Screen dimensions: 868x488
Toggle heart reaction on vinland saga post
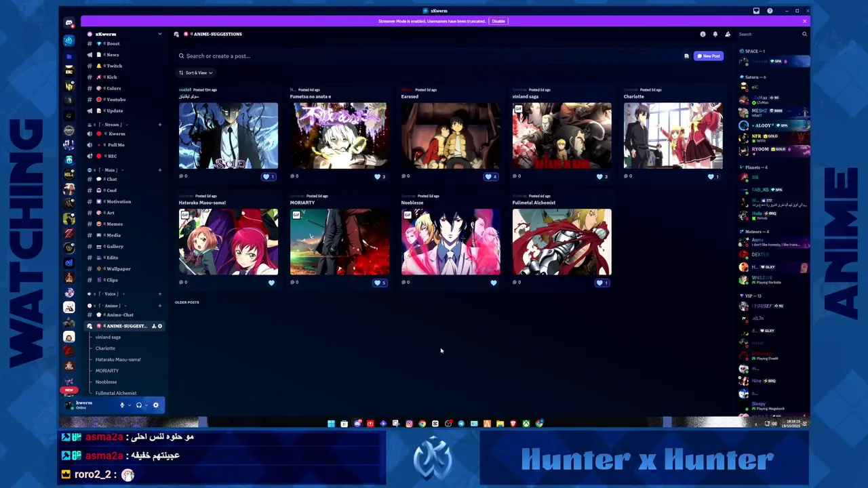tap(602, 176)
